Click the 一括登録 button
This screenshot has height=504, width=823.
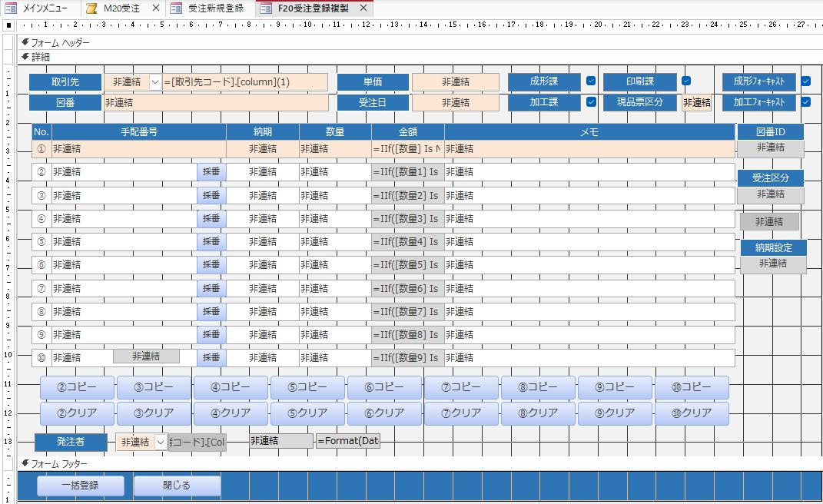[x=81, y=485]
